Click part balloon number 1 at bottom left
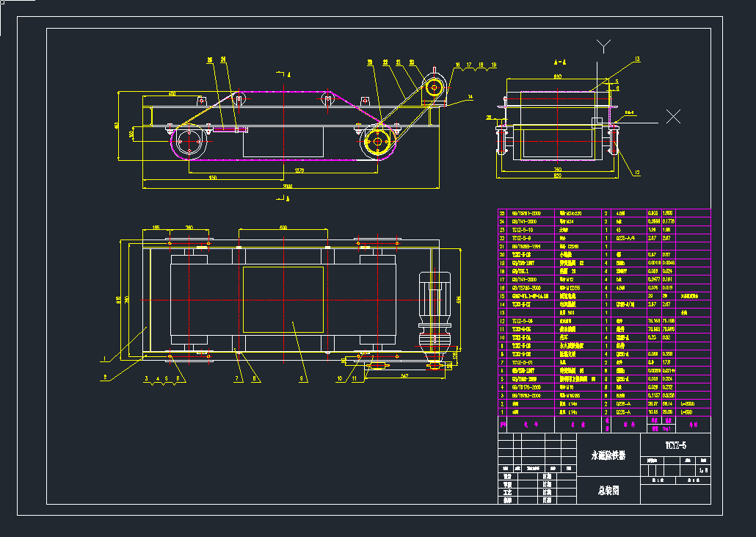 pos(103,359)
